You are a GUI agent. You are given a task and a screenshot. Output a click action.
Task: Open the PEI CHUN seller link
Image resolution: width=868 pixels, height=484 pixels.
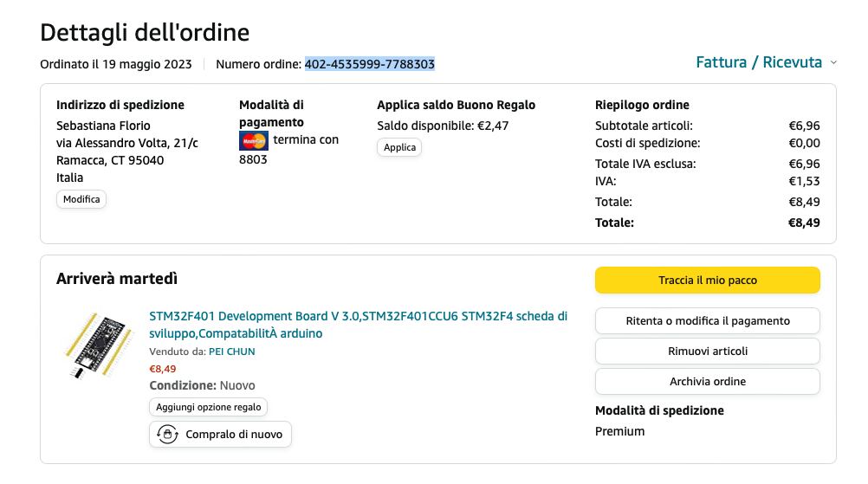pyautogui.click(x=231, y=352)
